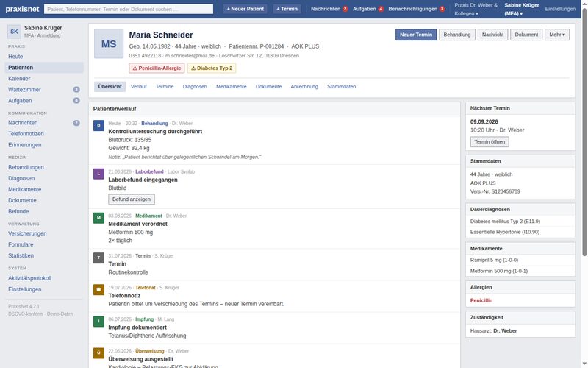588x368 pixels.
Task: Click the Neuer Termin button
Action: 416,35
